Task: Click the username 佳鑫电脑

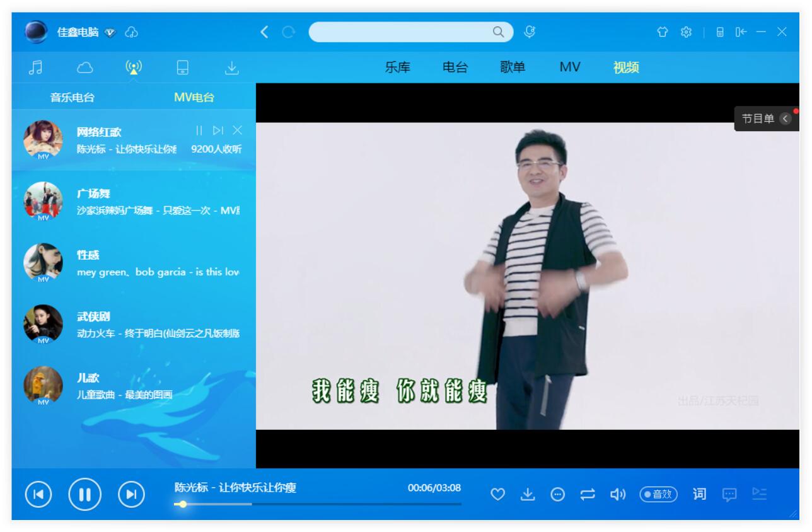Action: (x=78, y=32)
